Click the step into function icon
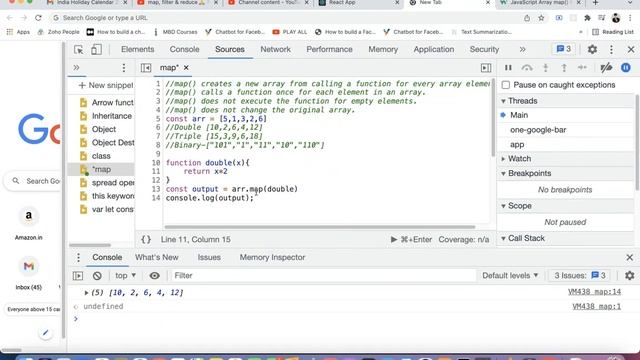Screen dimensions: 640x360 (x=545, y=68)
